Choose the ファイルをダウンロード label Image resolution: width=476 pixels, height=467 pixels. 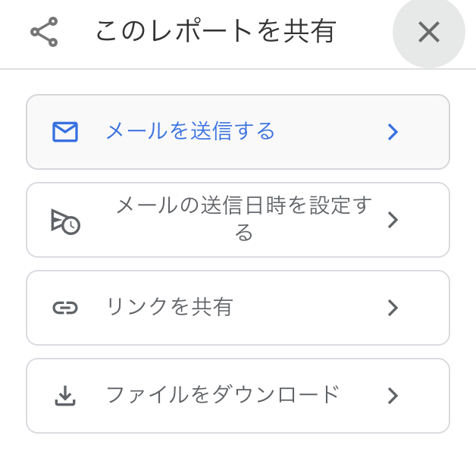tap(223, 395)
